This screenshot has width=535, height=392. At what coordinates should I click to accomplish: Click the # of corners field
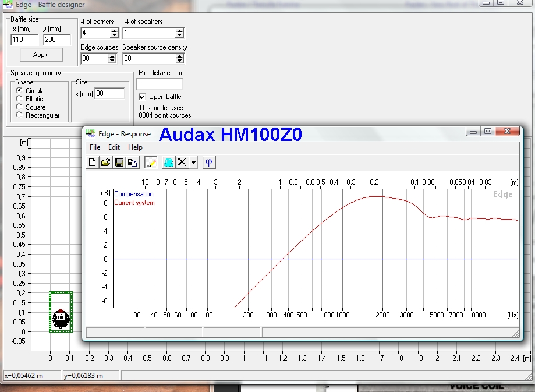(x=96, y=33)
